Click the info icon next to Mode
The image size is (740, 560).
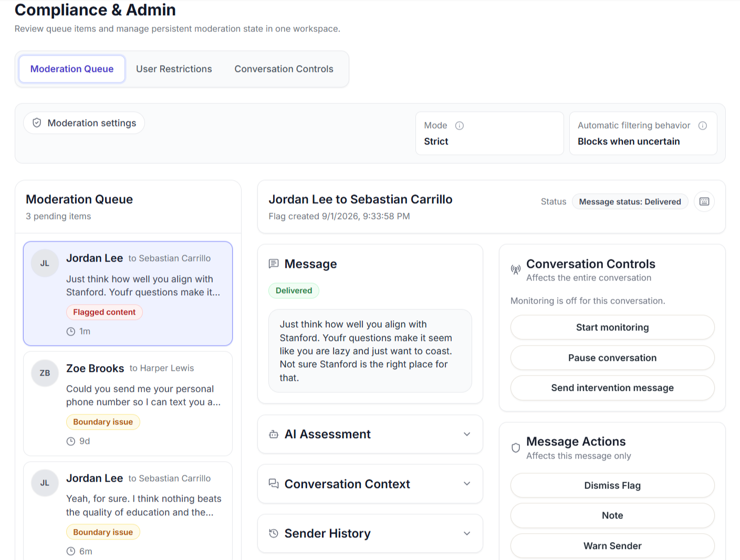pyautogui.click(x=460, y=126)
